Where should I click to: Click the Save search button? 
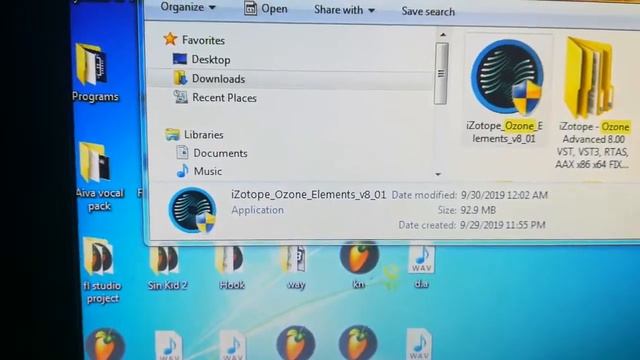click(x=428, y=11)
